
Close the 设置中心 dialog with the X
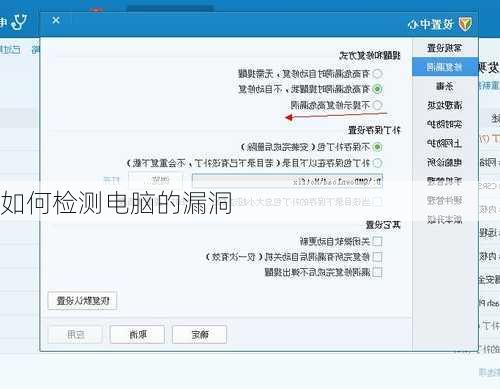(56, 20)
